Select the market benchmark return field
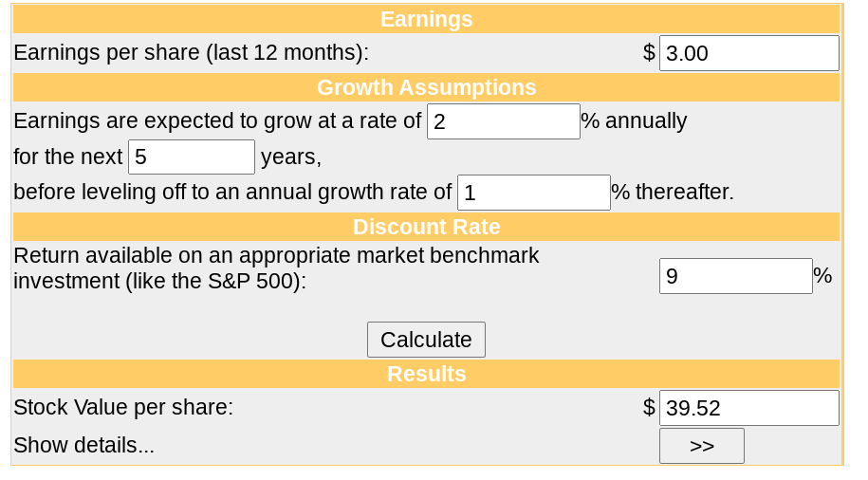The image size is (868, 480). 736,276
